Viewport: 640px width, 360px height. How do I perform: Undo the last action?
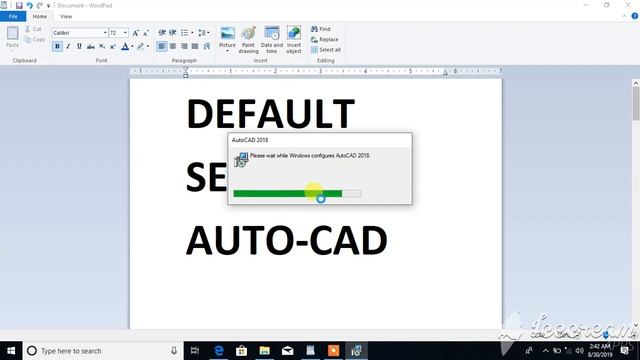29,5
